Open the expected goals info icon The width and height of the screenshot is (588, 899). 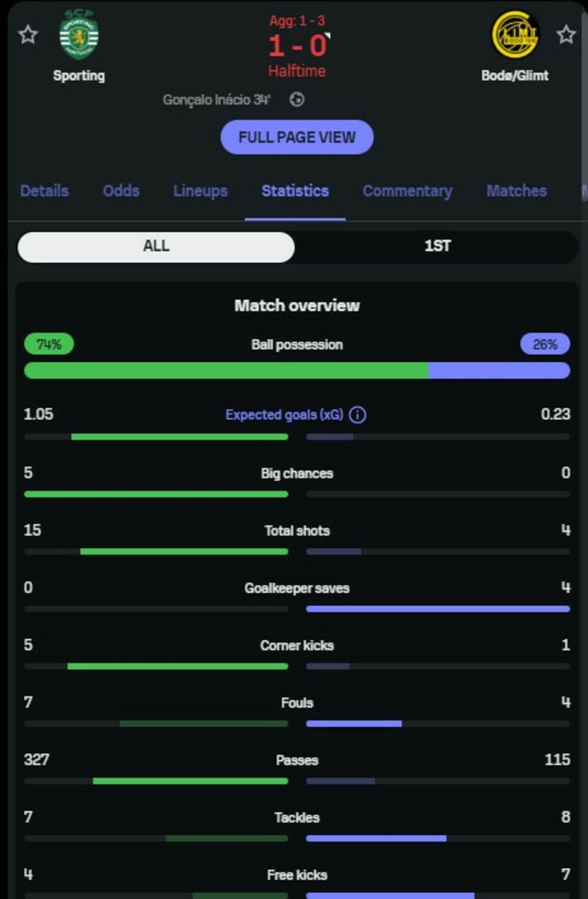pyautogui.click(x=358, y=415)
